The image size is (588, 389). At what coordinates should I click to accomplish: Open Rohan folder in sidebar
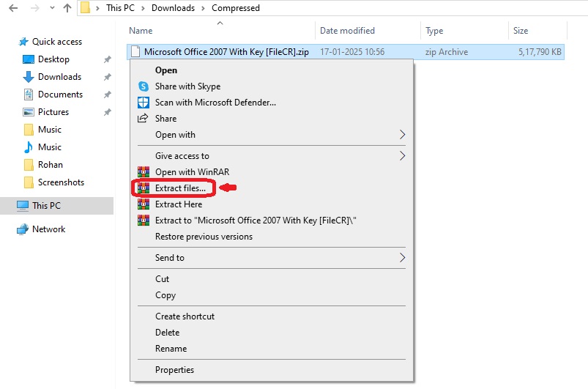point(51,165)
